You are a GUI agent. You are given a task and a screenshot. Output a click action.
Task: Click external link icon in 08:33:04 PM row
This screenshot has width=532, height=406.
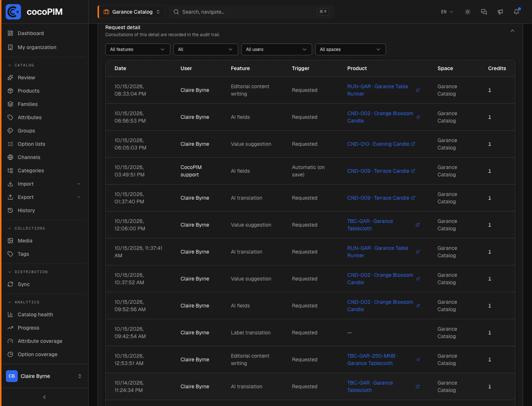pyautogui.click(x=418, y=90)
